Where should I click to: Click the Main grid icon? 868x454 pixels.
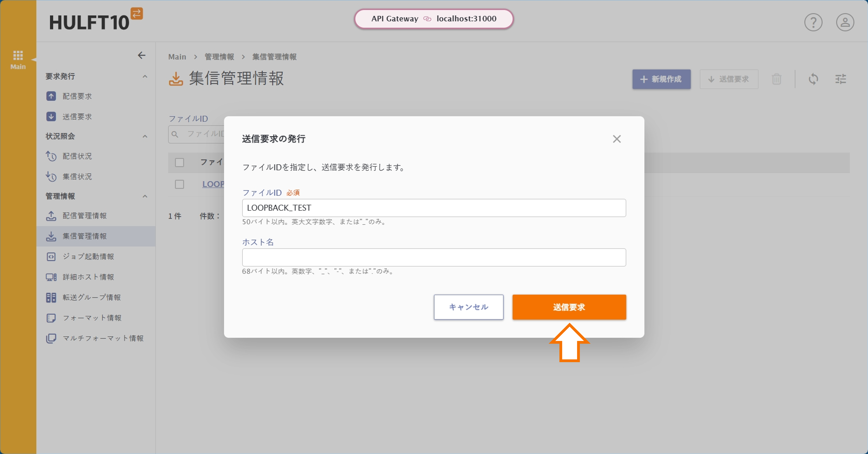click(18, 55)
